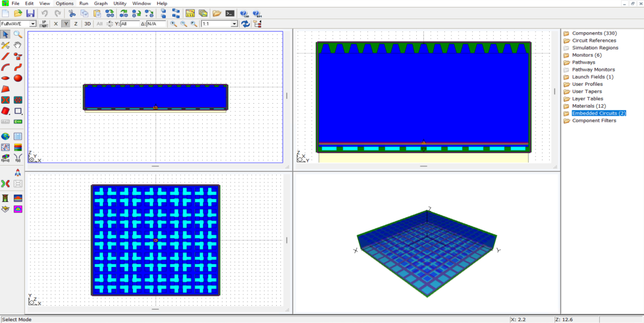Open the View menu
This screenshot has width=644, height=323.
tap(44, 4)
